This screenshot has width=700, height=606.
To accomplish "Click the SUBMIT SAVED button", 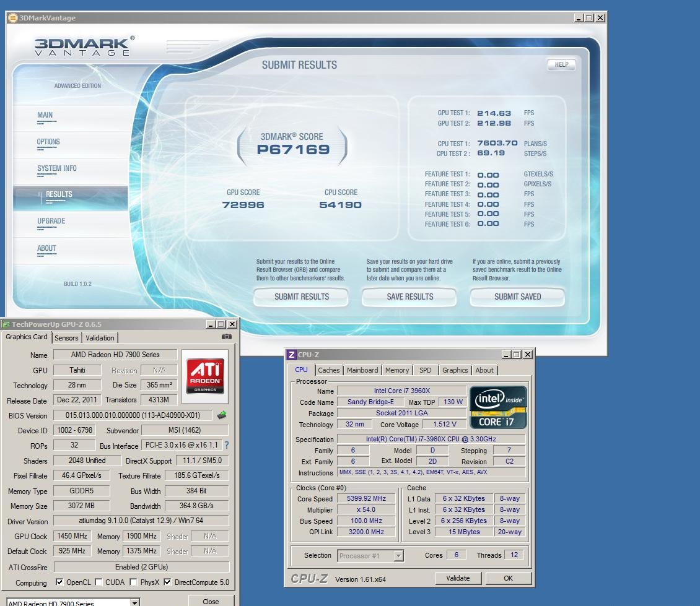I will 517,297.
